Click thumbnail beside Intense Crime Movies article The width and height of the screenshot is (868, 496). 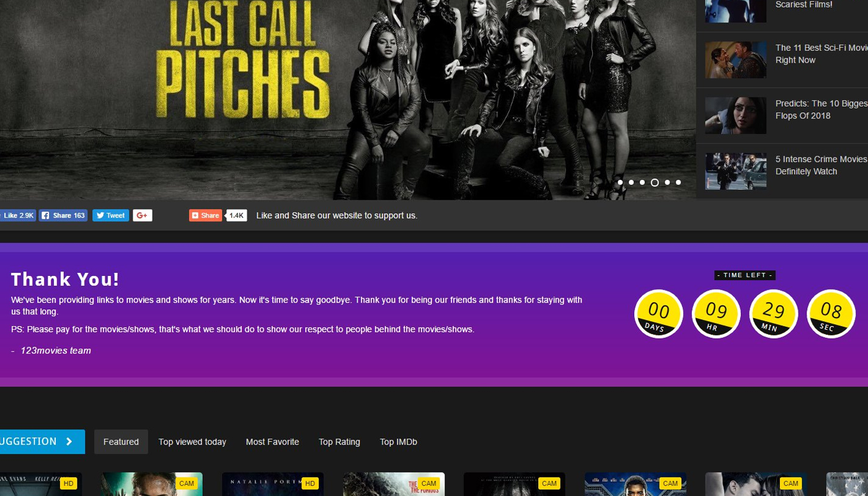click(x=735, y=171)
